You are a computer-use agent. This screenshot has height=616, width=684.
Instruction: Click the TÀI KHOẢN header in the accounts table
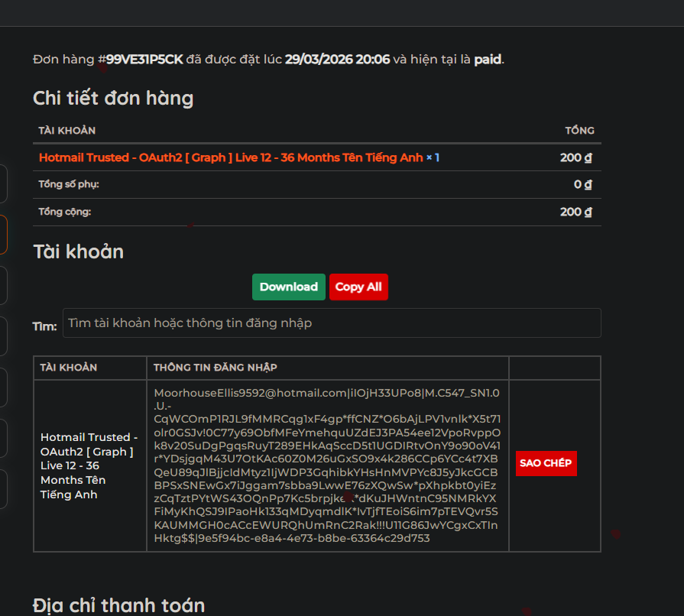pyautogui.click(x=69, y=368)
